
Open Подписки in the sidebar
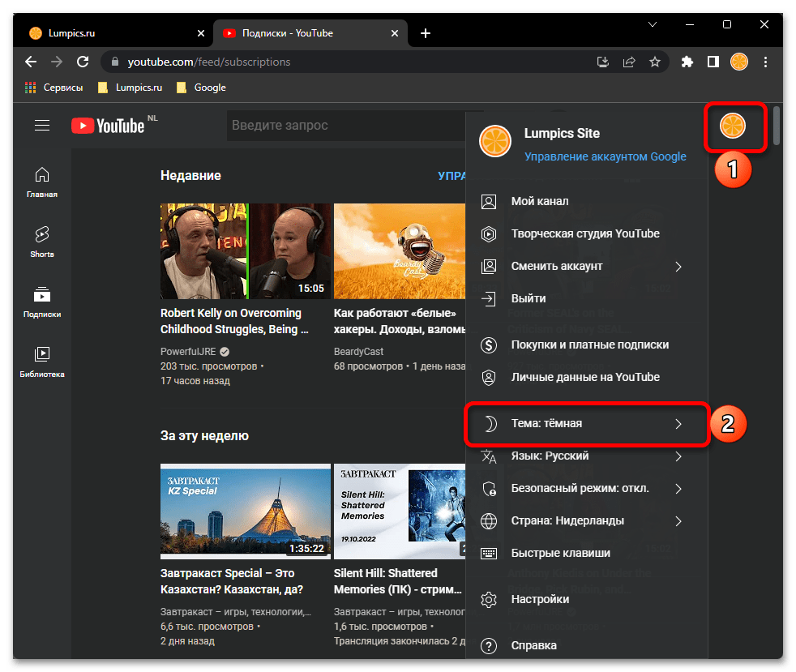tap(42, 302)
